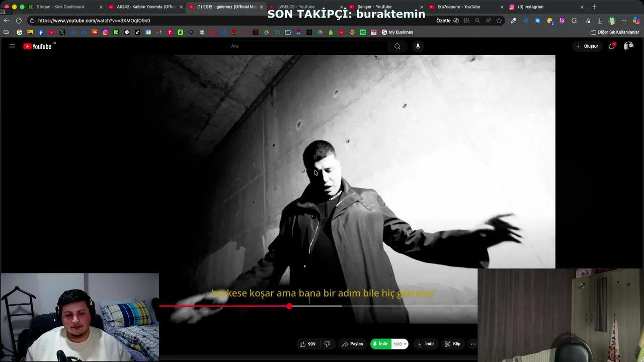Screen dimensions: 644x362
Task: Click the red video progress scrubber handle
Action: click(x=289, y=306)
